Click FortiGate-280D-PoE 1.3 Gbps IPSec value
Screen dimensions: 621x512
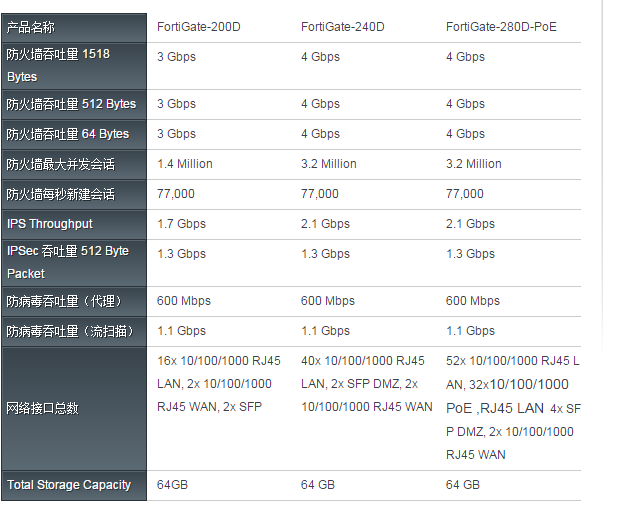coord(471,254)
